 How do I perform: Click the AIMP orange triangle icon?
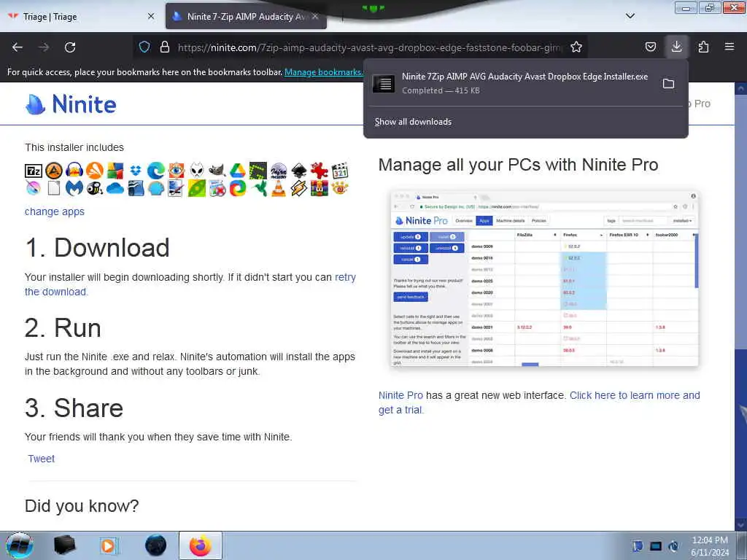pos(54,171)
